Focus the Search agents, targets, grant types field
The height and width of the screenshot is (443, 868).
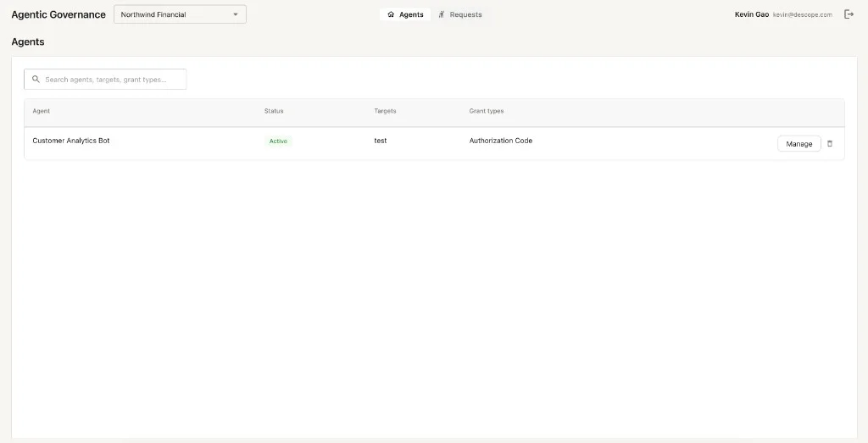(105, 79)
